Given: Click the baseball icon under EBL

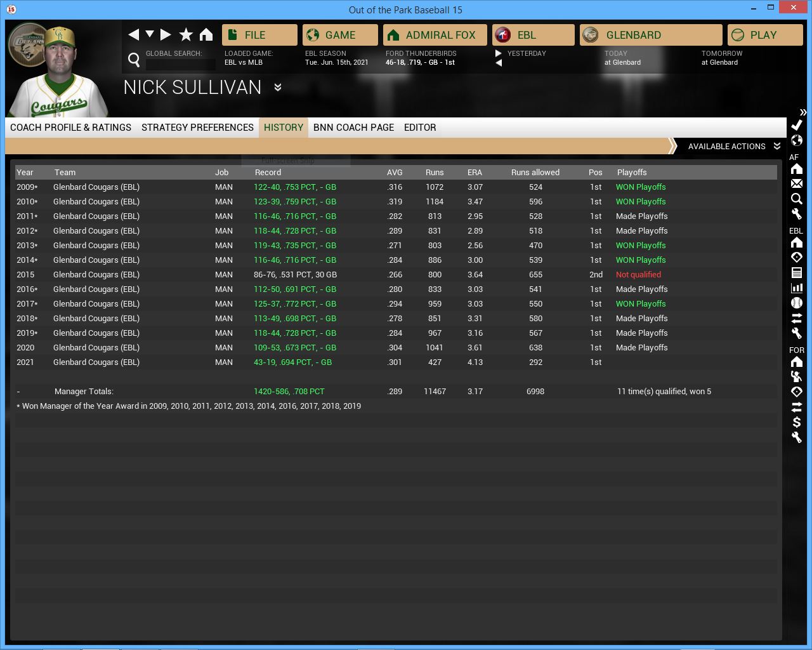Looking at the screenshot, I should pos(797,303).
